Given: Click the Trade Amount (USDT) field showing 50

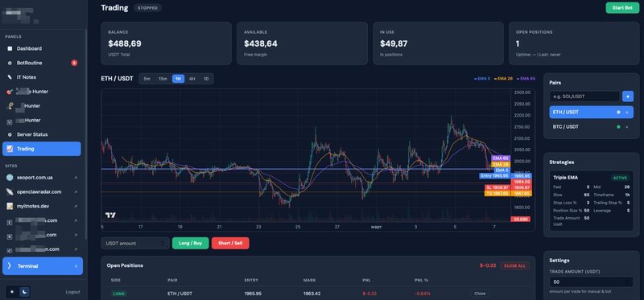Looking at the screenshot, I should pos(591,282).
